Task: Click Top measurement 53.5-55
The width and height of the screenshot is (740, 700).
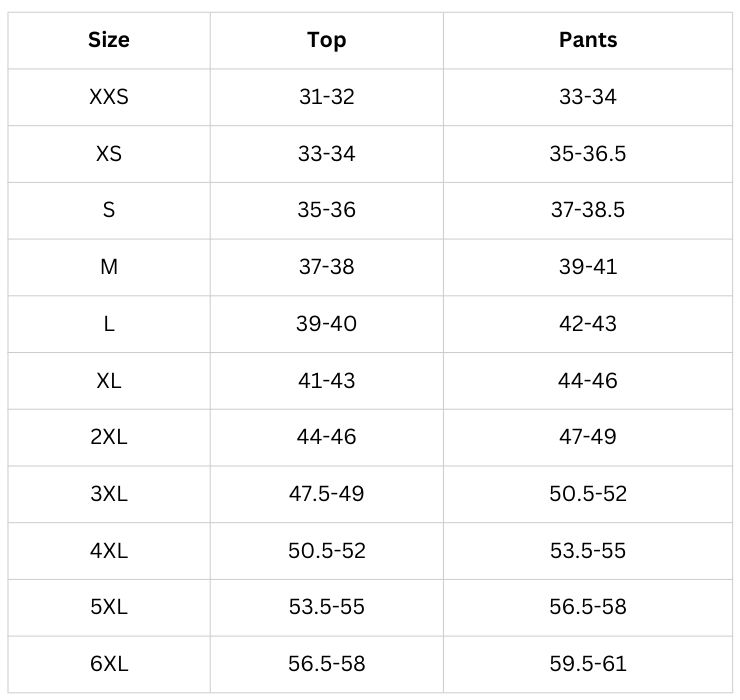Action: (326, 607)
